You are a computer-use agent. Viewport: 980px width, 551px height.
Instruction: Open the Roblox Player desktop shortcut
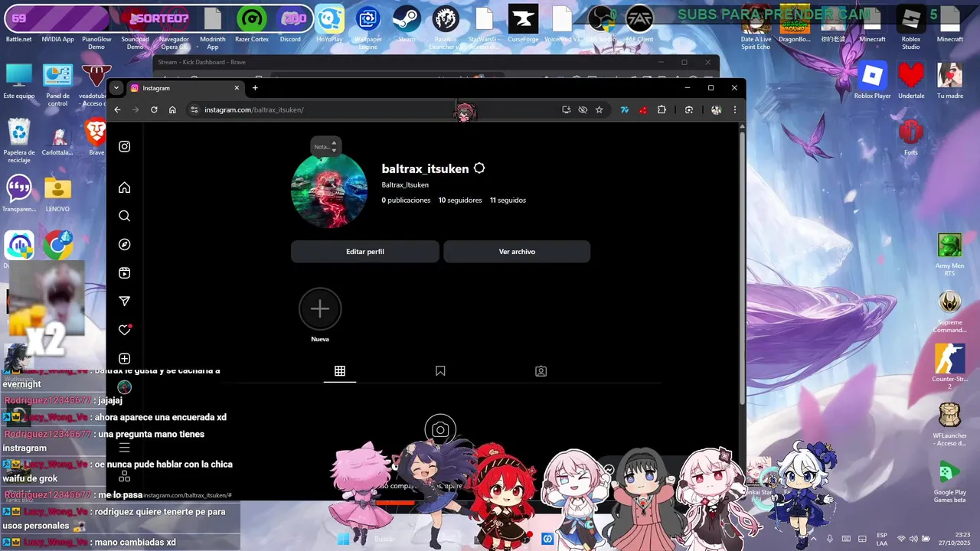coord(872,80)
